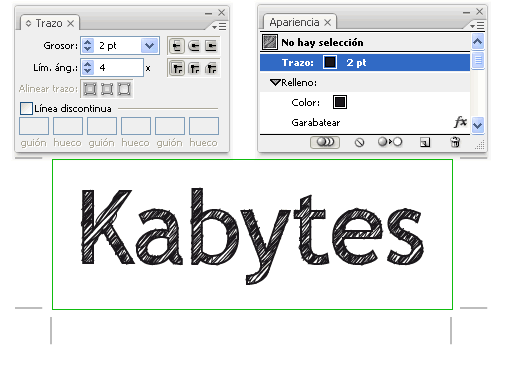Collapse the Relleno disclosure triangle
The height and width of the screenshot is (370, 511).
[x=275, y=82]
